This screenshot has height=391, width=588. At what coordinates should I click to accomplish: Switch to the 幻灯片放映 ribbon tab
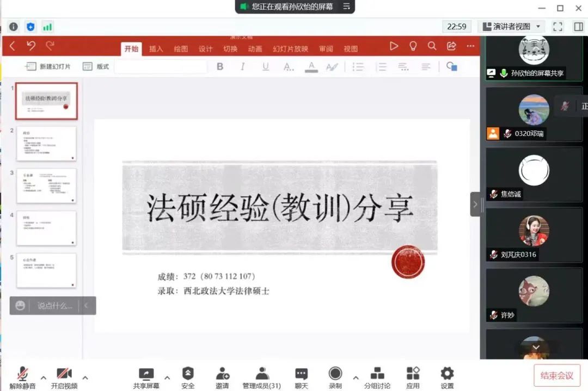point(290,49)
